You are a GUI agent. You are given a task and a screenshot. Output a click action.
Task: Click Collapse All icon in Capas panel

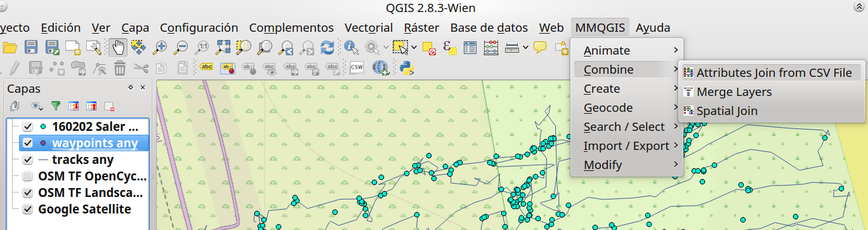[91, 105]
